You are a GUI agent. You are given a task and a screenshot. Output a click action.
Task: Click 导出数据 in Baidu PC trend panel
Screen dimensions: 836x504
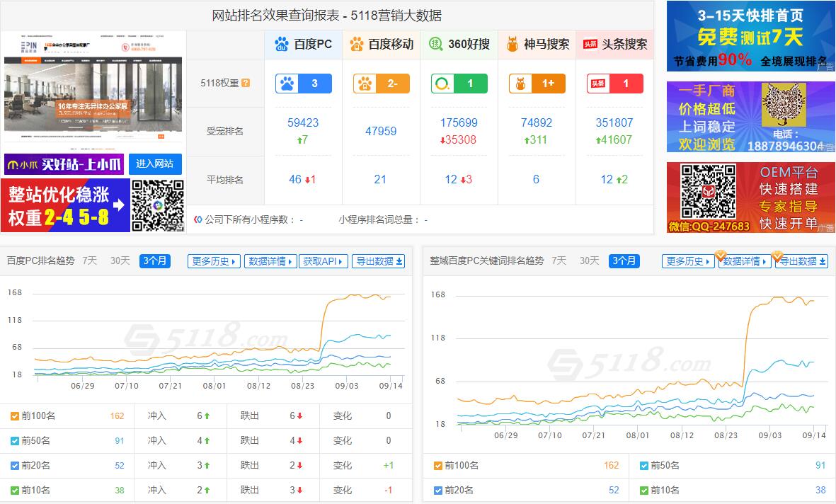tap(379, 261)
